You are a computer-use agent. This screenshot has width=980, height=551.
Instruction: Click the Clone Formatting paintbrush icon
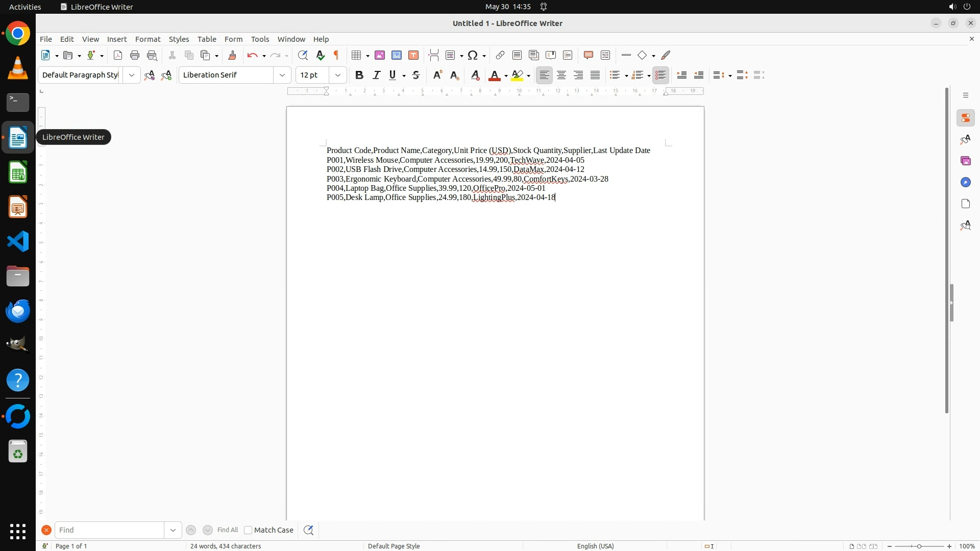pos(232,55)
